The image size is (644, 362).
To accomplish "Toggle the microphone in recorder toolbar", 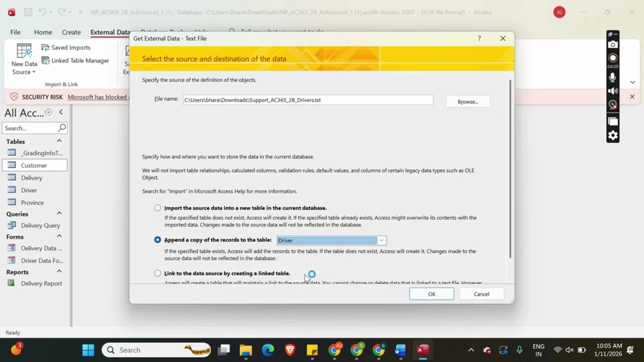I will point(612,77).
